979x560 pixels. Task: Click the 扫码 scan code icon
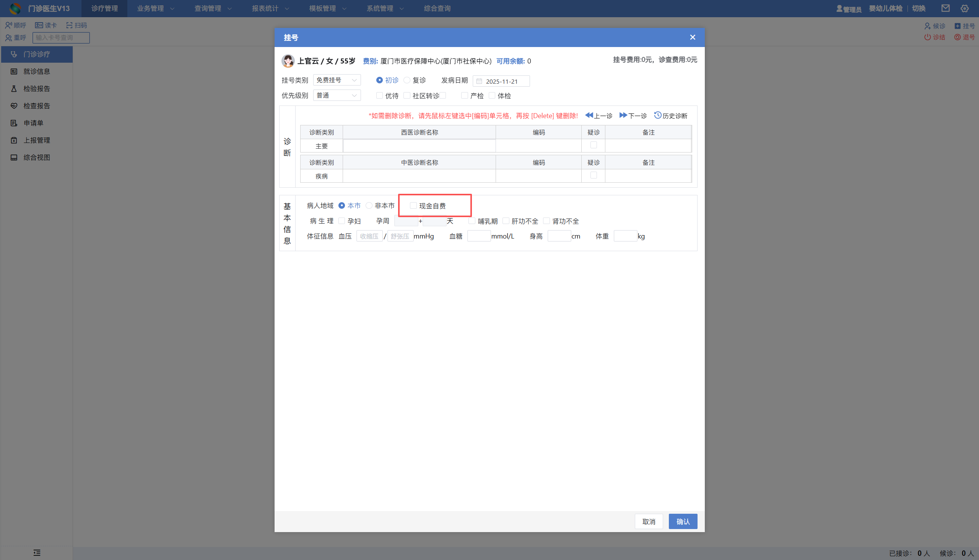click(x=69, y=25)
